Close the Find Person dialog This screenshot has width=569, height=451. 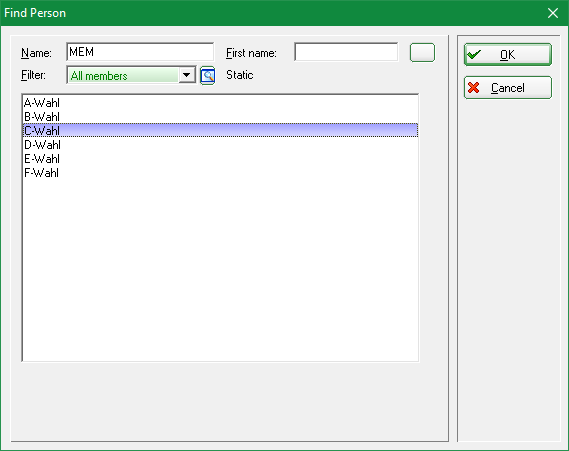[x=553, y=13]
